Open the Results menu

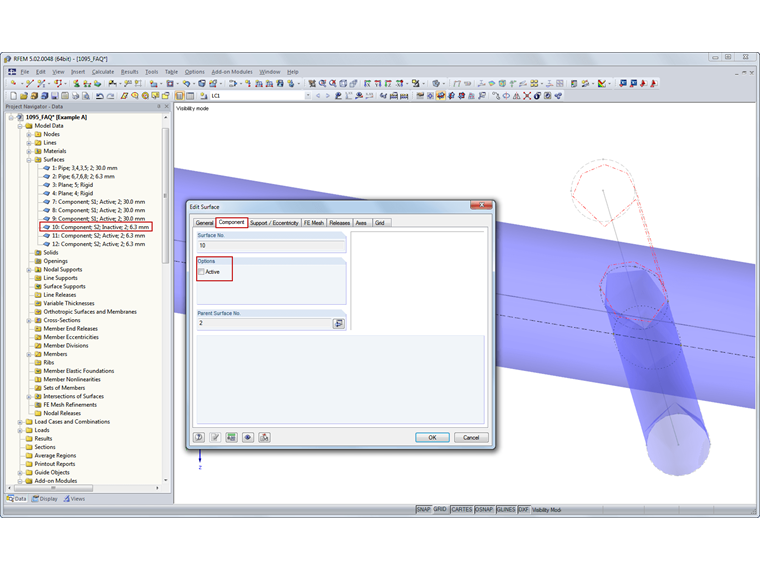[129, 72]
